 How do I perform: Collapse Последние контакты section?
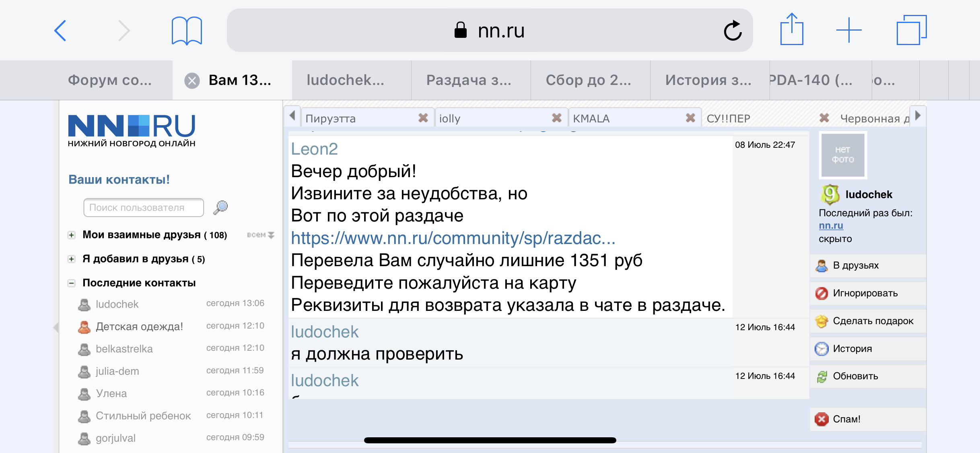coord(71,283)
